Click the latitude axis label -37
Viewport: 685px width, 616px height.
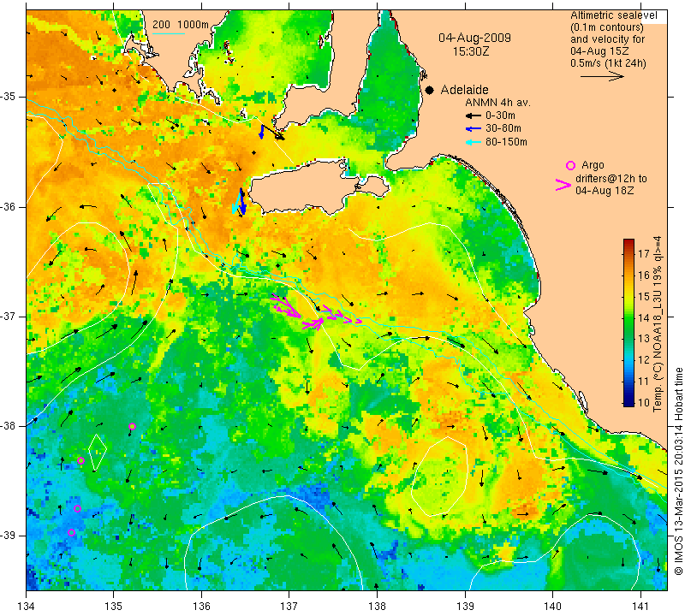click(x=8, y=316)
